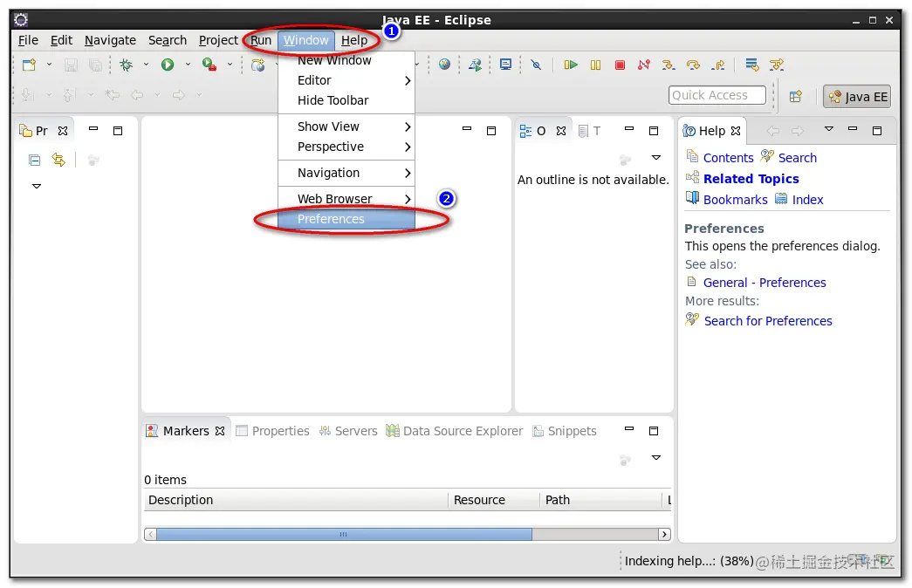912x588 pixels.
Task: Click Collapse All in Project Explorer
Action: [x=35, y=160]
